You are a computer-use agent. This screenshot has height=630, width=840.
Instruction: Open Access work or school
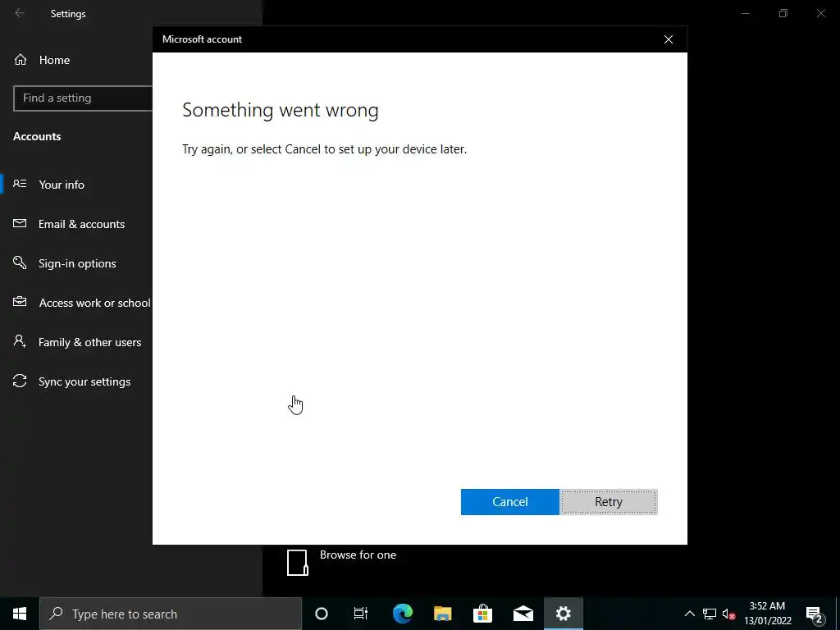point(94,303)
